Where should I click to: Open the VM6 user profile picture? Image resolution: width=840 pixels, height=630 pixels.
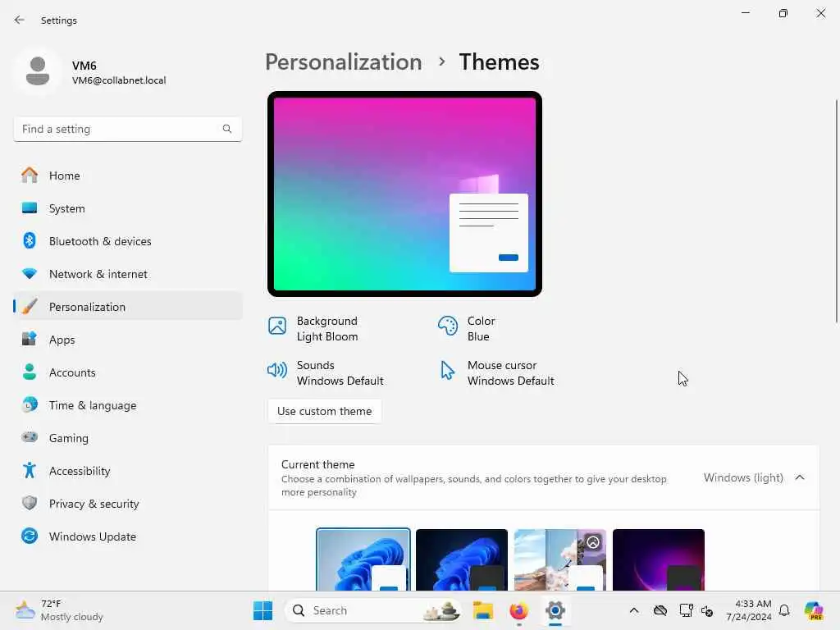point(38,71)
